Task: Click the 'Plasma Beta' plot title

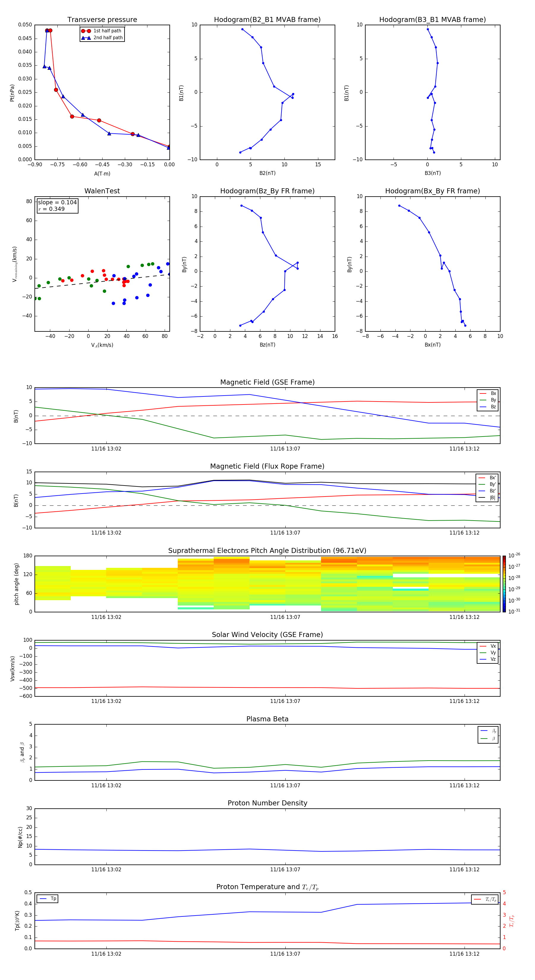Action: point(267,719)
